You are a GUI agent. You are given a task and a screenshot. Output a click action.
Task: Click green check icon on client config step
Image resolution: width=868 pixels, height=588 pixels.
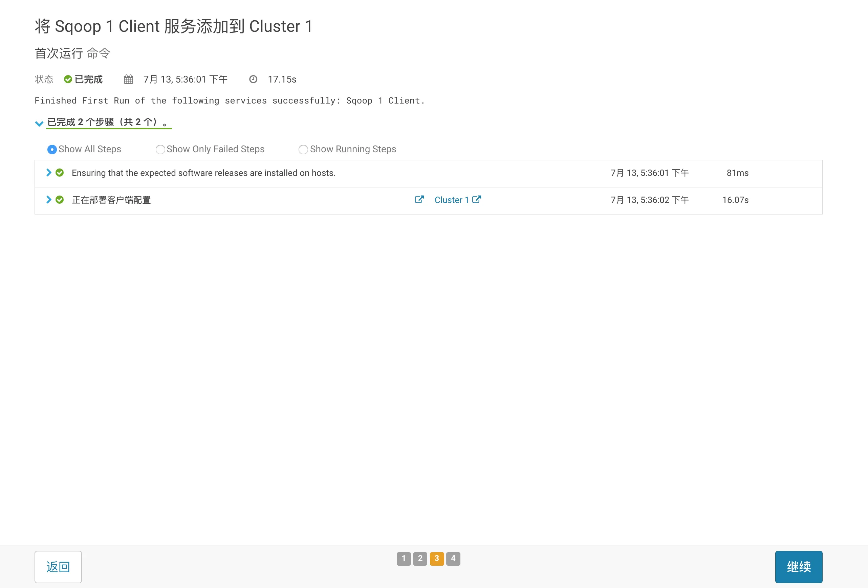point(60,200)
